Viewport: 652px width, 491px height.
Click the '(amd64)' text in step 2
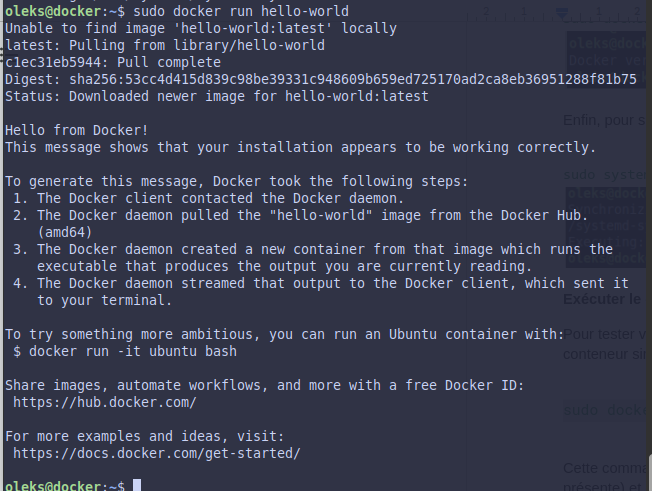[x=64, y=232]
